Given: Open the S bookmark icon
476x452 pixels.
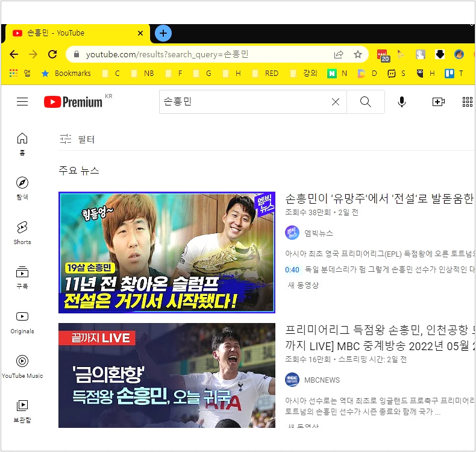Looking at the screenshot, I should [396, 73].
